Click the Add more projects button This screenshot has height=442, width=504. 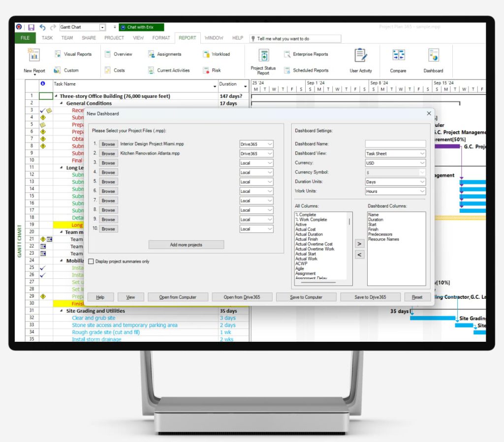[x=186, y=245]
